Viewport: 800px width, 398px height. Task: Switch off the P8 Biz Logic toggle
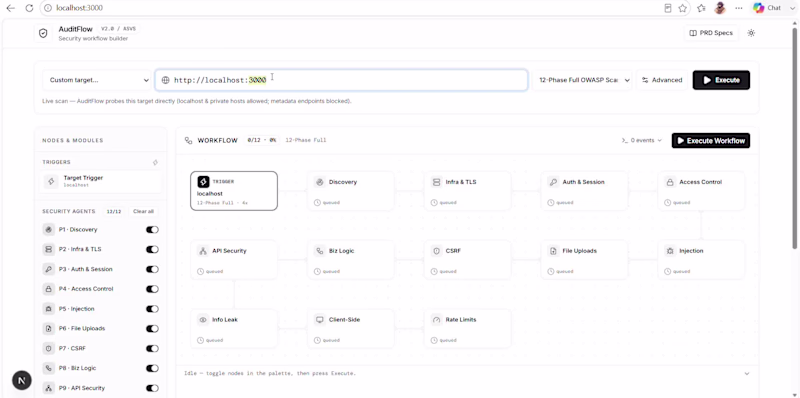[x=152, y=368]
